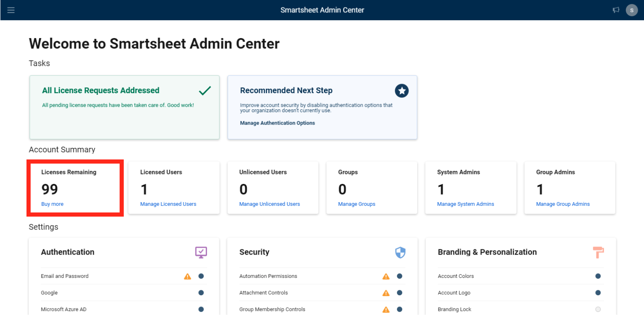The height and width of the screenshot is (316, 644).
Task: Open Manage Authentication Options link
Action: (x=277, y=123)
